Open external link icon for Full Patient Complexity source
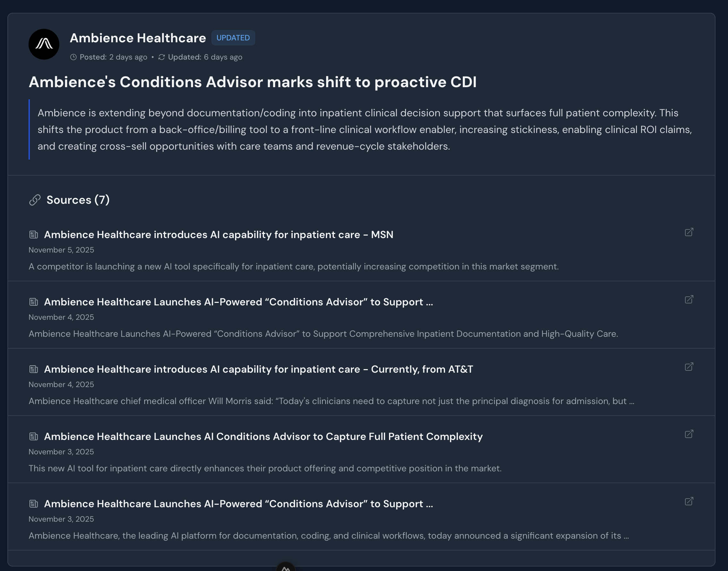This screenshot has height=571, width=728. coord(689,434)
